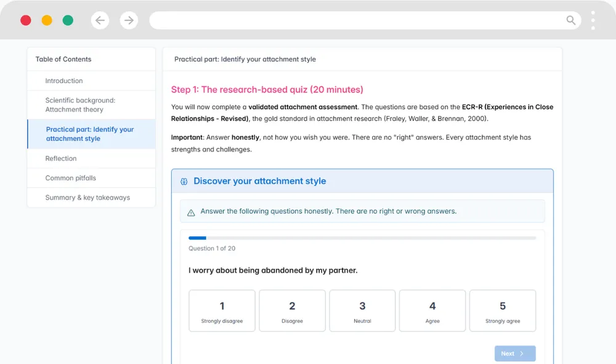Navigate to Common pitfalls
This screenshot has height=364, width=616.
coord(71,178)
